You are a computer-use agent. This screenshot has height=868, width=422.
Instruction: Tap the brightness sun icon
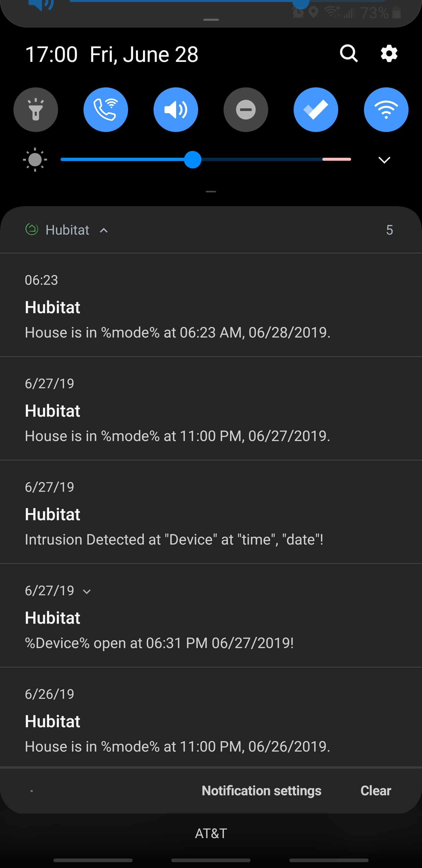[35, 160]
